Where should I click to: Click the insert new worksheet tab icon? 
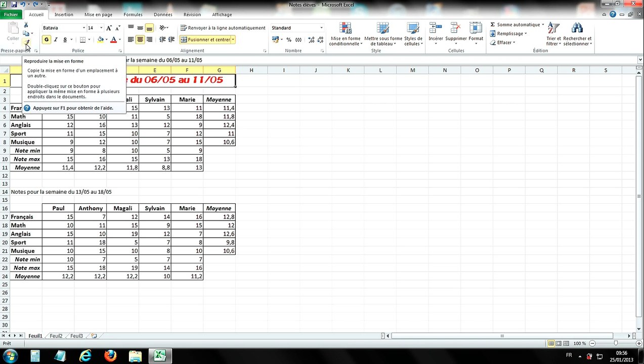pyautogui.click(x=94, y=336)
